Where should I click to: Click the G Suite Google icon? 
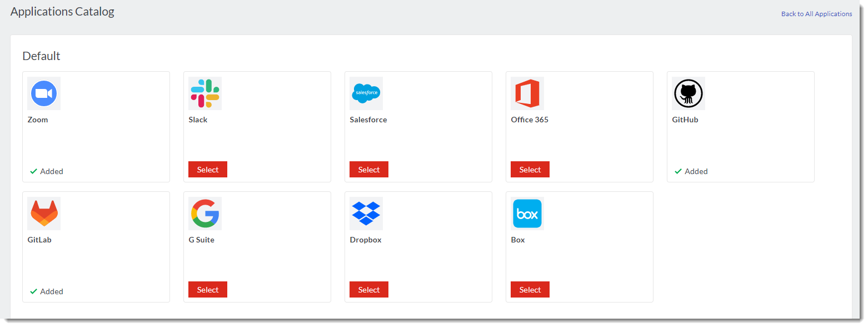pos(205,214)
